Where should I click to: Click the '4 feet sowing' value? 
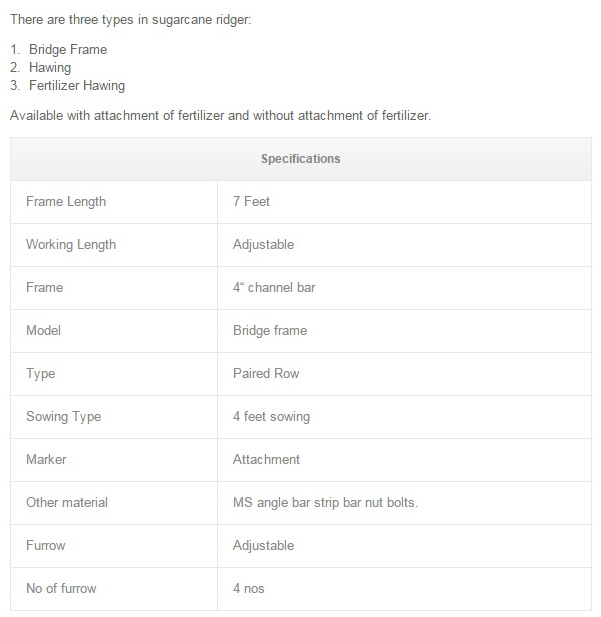(x=271, y=416)
